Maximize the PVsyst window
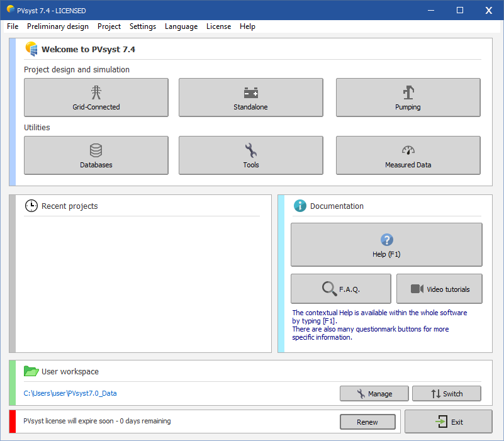Image resolution: width=504 pixels, height=441 pixels. (460, 10)
